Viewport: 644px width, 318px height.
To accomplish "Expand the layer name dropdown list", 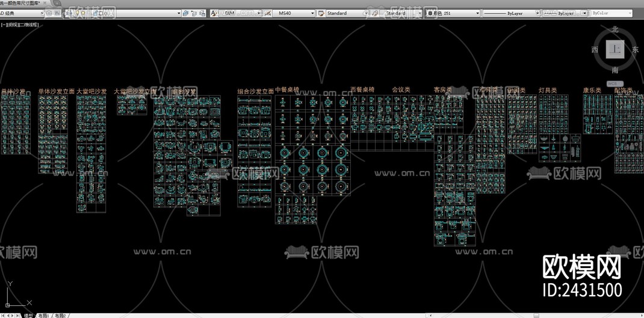I will 179,13.
